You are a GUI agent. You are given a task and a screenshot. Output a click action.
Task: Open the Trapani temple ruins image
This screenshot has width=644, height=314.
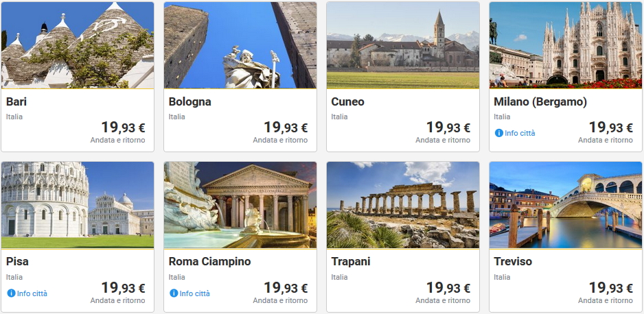pyautogui.click(x=403, y=205)
